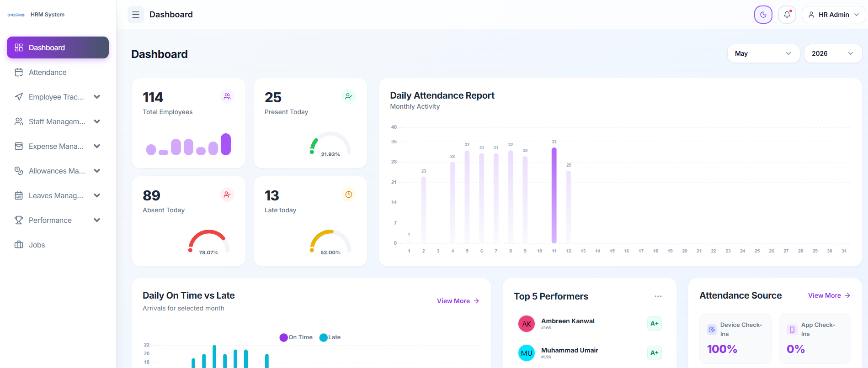This screenshot has height=368, width=868.
Task: Open View More for Daily On Time vs Late
Action: tap(458, 301)
